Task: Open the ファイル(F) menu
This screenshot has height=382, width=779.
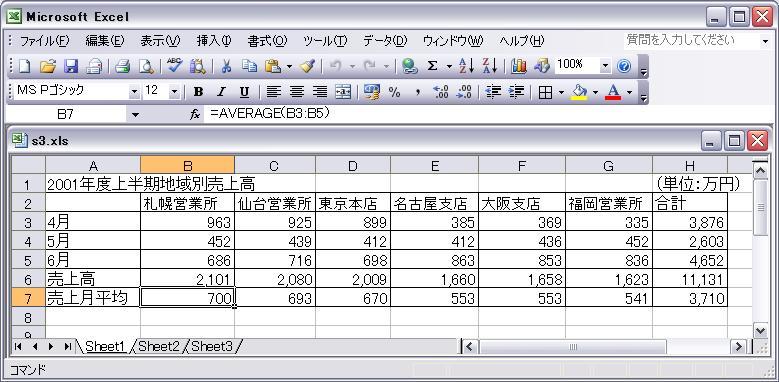Action: [x=45, y=41]
